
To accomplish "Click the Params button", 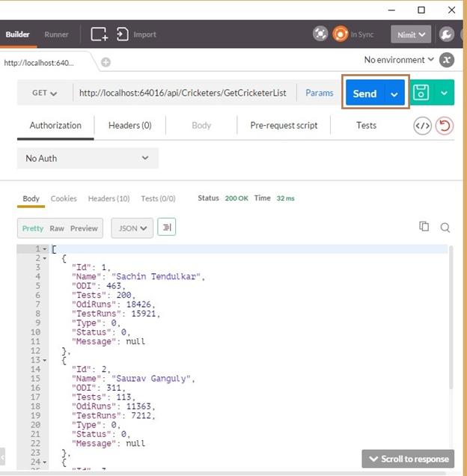I will click(x=319, y=93).
